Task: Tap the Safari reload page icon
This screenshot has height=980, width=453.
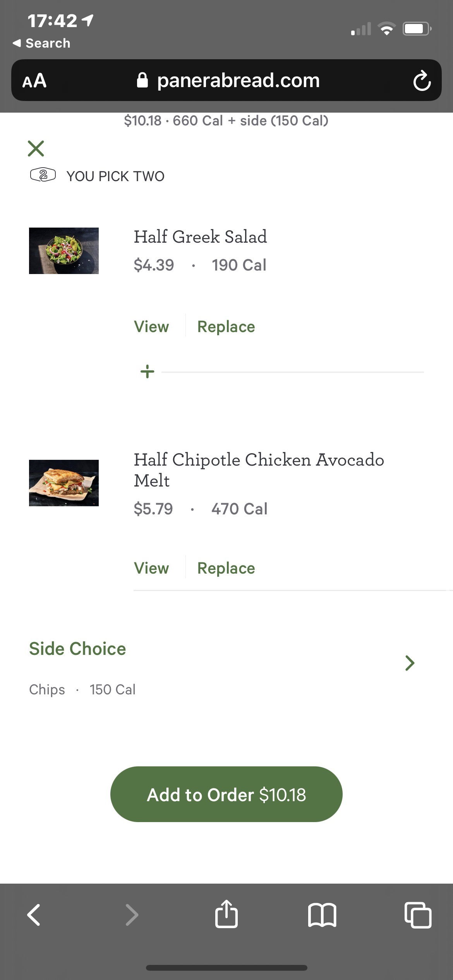Action: point(422,81)
